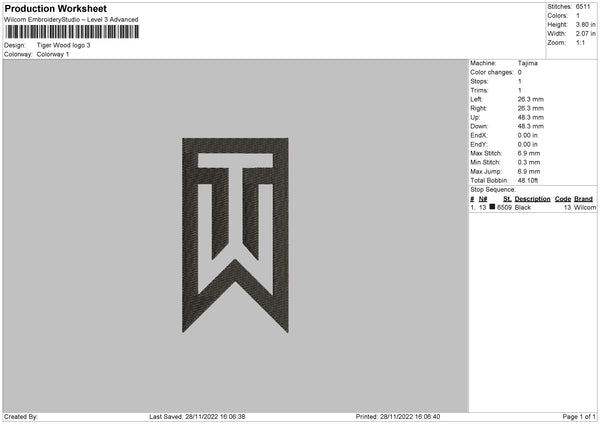This screenshot has width=600, height=424.
Task: Select 'Printed: 28/11/2022 16:06:40' text
Action: point(398,417)
